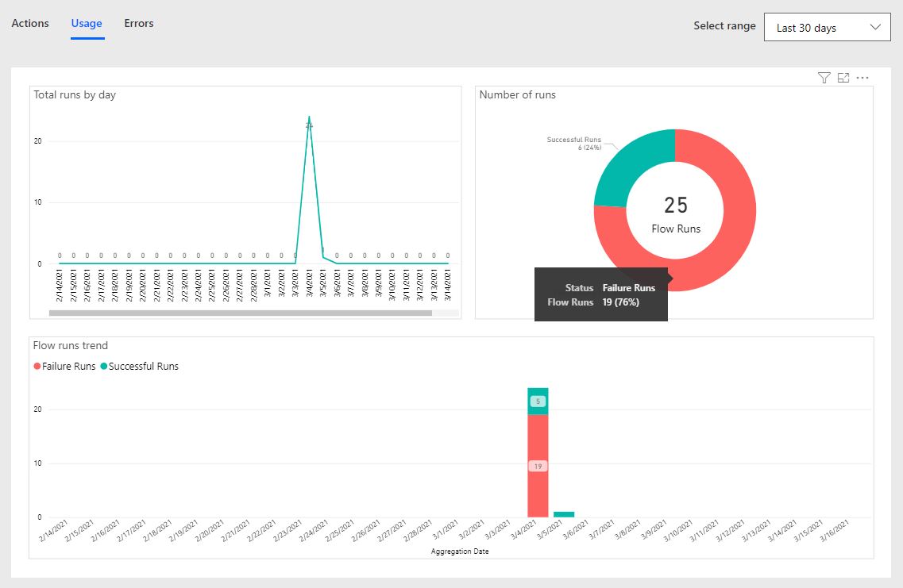
Task: Open the Select range dropdown
Action: coord(827,27)
